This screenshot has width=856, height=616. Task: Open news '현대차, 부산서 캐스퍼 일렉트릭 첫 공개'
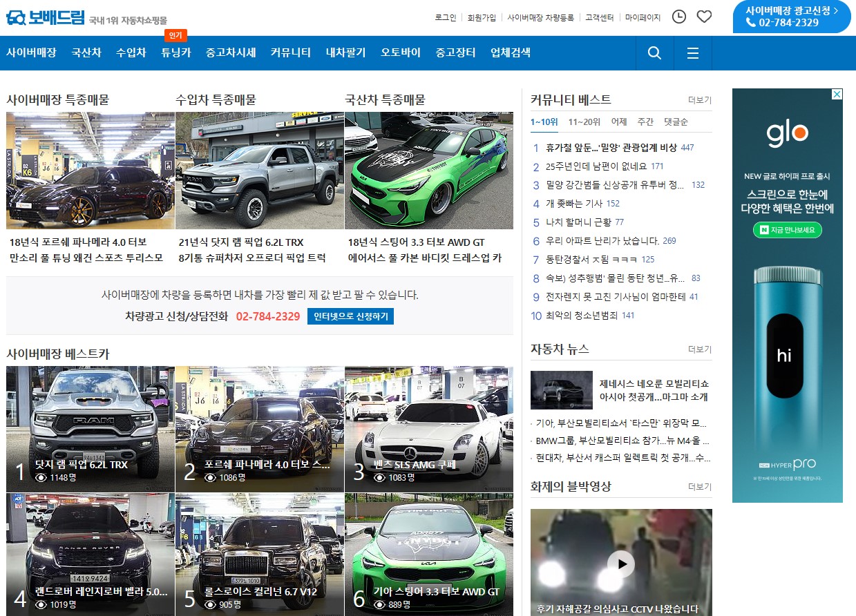[x=622, y=458]
